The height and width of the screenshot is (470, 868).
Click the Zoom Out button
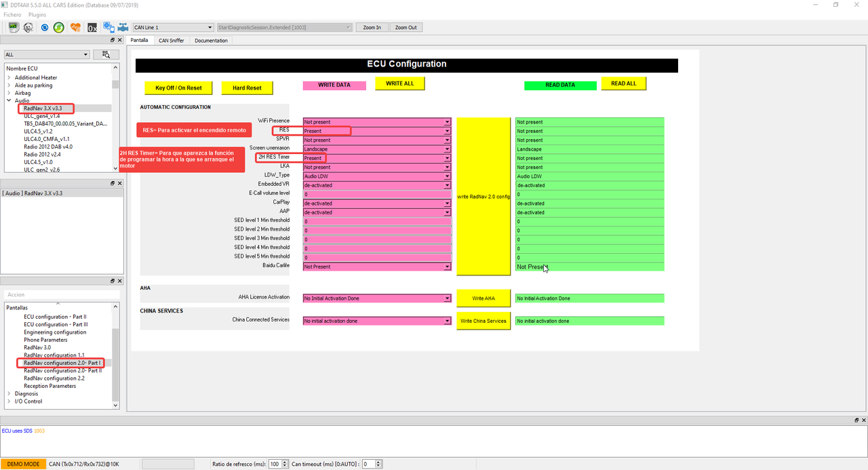pos(406,28)
